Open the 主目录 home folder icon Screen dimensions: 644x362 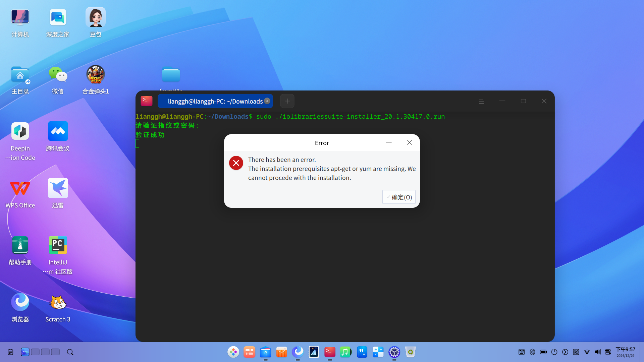click(x=20, y=79)
